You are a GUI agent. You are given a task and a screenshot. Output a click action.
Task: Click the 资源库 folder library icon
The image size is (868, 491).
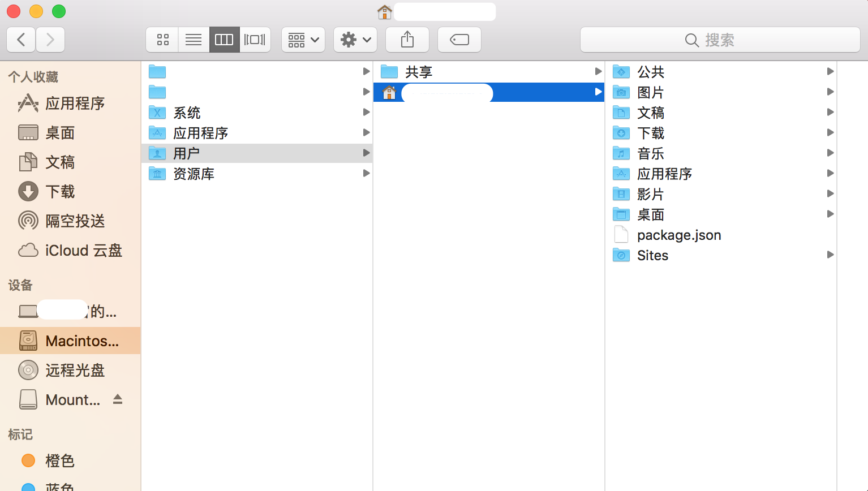pos(157,174)
